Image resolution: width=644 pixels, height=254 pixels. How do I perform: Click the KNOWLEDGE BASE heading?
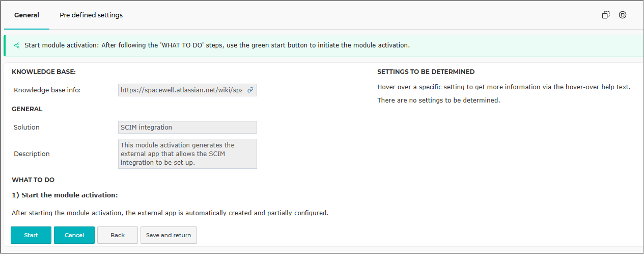click(x=44, y=72)
